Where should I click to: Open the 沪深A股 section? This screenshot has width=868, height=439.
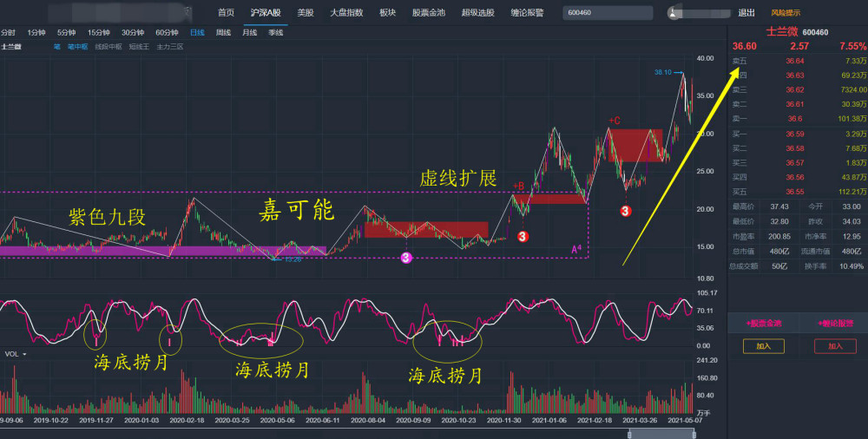[266, 13]
